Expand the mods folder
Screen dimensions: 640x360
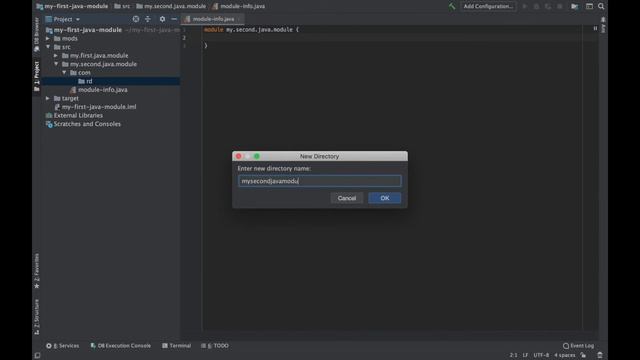click(48, 38)
